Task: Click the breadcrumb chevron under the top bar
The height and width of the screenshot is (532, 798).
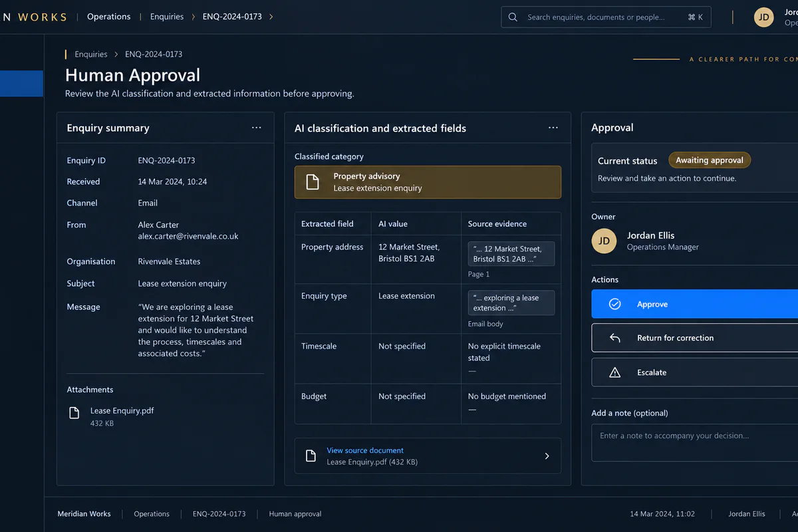Action: tap(116, 55)
